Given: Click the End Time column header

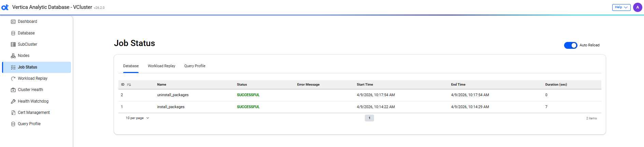Looking at the screenshot, I should click(x=458, y=85).
